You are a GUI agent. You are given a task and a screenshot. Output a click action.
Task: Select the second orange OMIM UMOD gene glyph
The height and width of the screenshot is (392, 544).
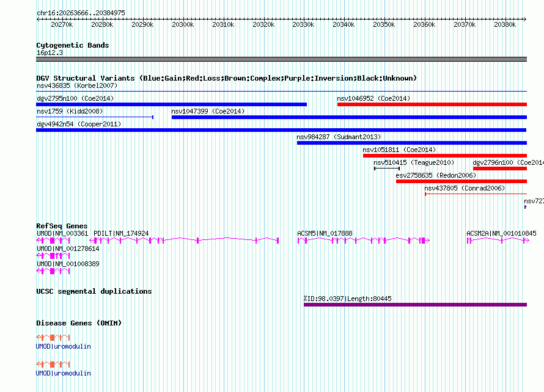[53, 365]
